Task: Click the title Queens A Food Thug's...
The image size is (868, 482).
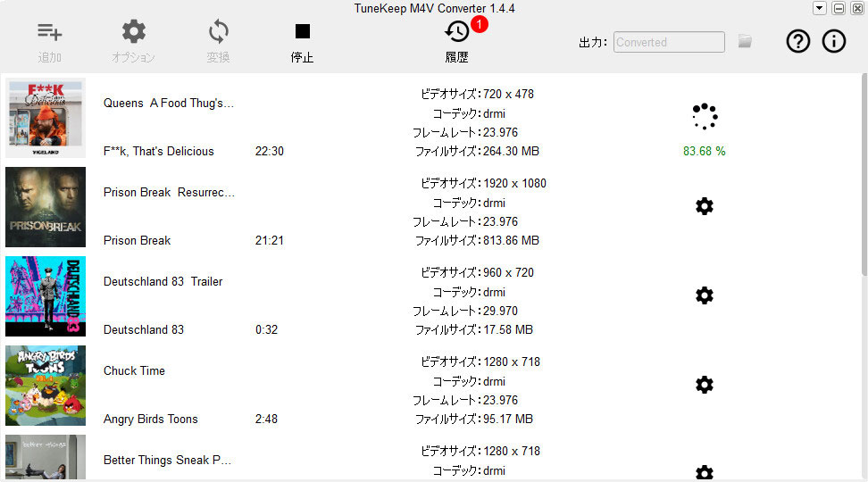Action: [x=169, y=103]
